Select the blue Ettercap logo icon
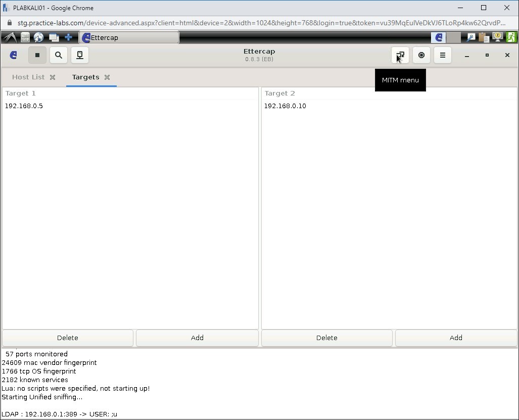This screenshot has width=519, height=420. coord(13,55)
